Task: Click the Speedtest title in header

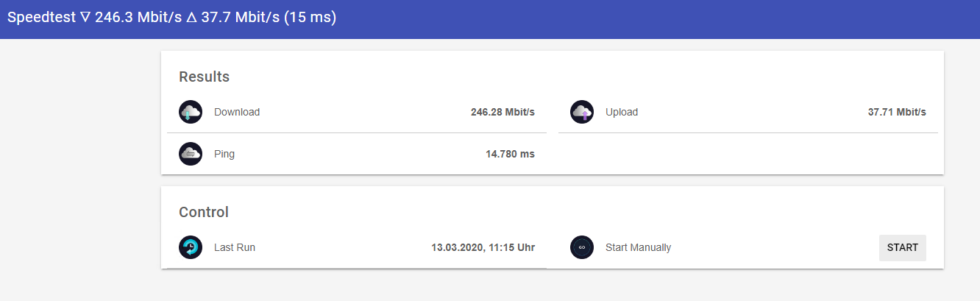Action: pos(41,17)
